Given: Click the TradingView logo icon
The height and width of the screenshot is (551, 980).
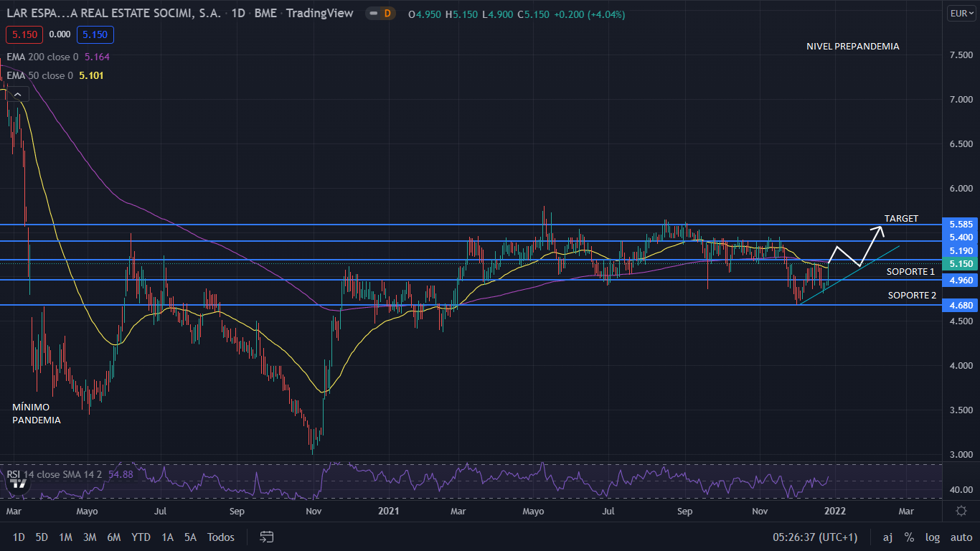Looking at the screenshot, I should pyautogui.click(x=19, y=484).
